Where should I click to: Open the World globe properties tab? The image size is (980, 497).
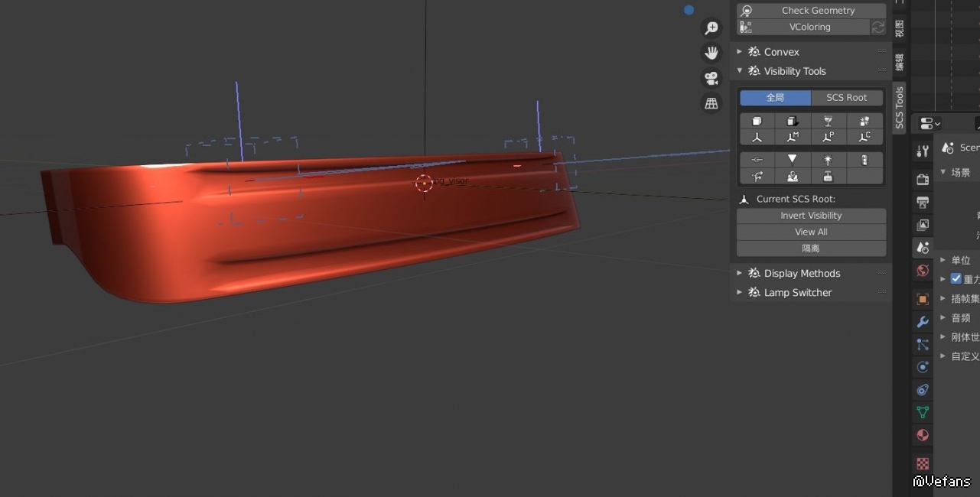click(923, 271)
